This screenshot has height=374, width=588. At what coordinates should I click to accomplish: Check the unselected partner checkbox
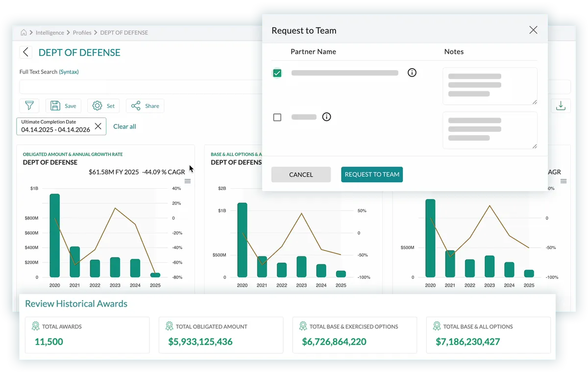[277, 118]
